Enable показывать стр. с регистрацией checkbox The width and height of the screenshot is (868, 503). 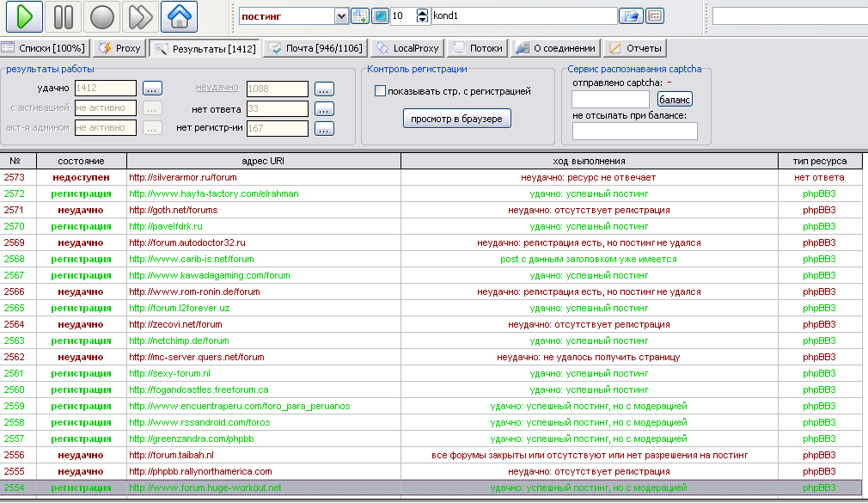pyautogui.click(x=381, y=91)
